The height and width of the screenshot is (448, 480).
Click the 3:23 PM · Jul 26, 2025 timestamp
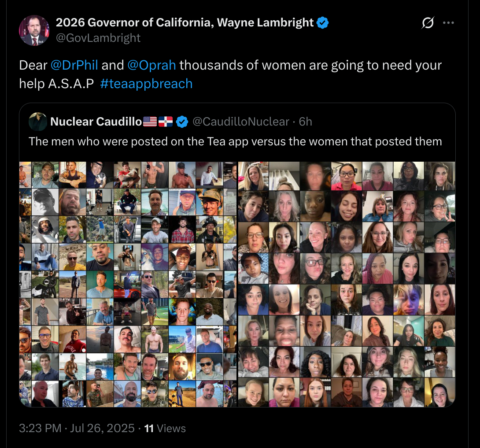[x=77, y=428]
